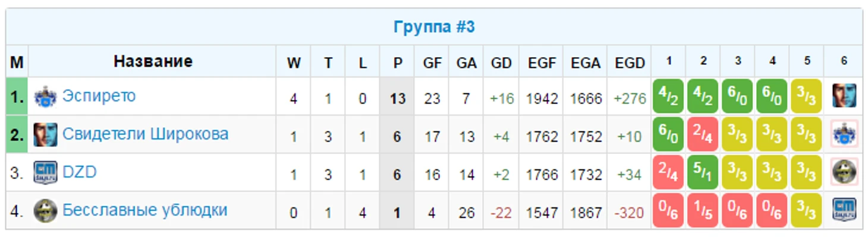Click the red 1/5 result in Бесславные ублюдки row
The width and height of the screenshot is (868, 237).
click(x=703, y=210)
